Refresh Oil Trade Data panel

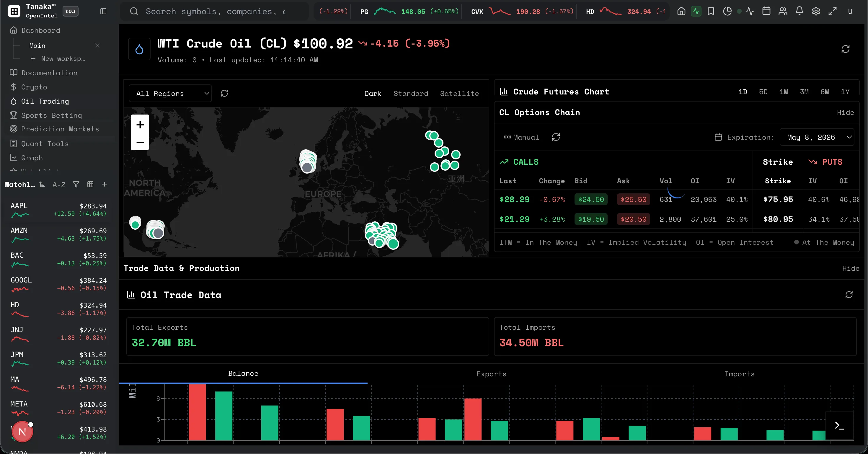[x=849, y=295]
